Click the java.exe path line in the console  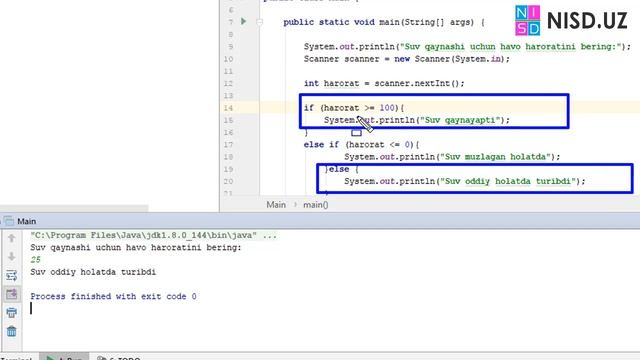tap(153, 236)
